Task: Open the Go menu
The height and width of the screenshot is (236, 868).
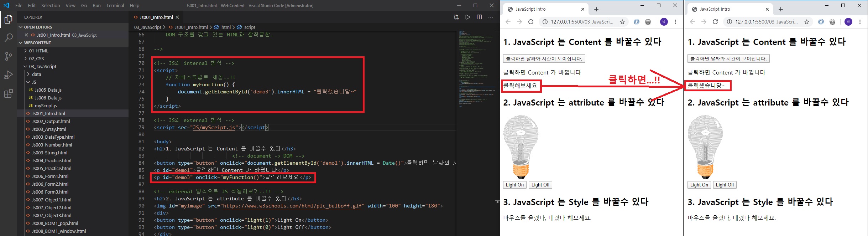Action: click(84, 5)
